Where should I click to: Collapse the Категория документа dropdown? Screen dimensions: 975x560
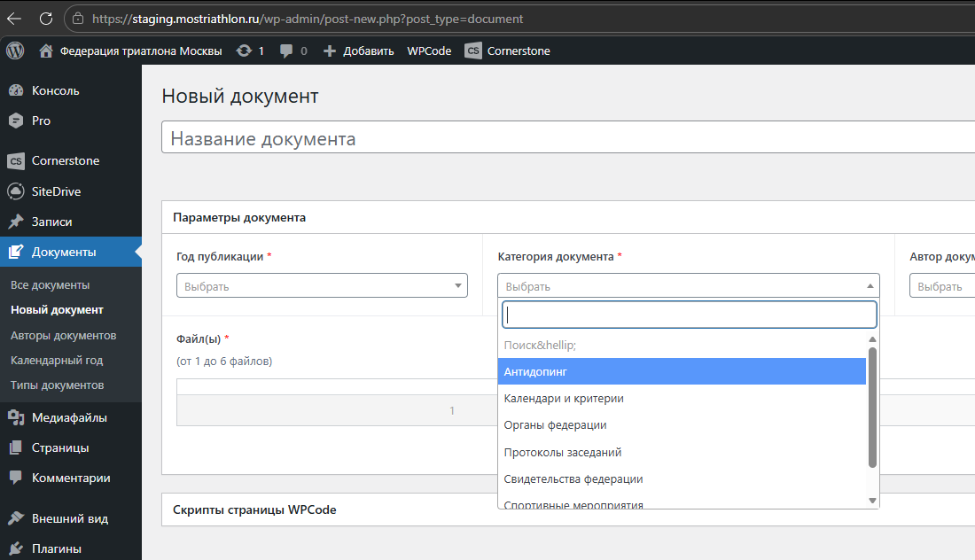coord(688,286)
